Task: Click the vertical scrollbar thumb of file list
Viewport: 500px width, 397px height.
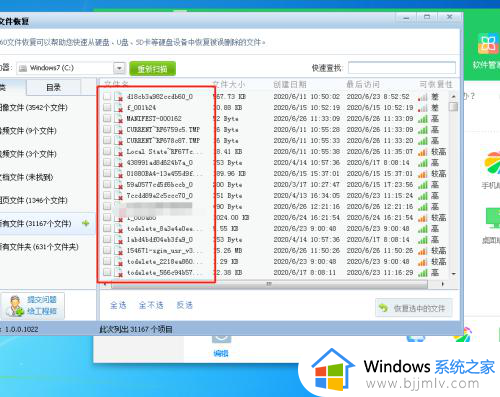Action: coord(453,107)
